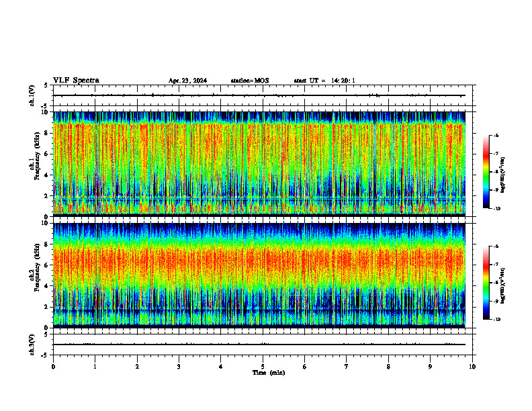The width and height of the screenshot is (532, 411).
Task: Click the ch.1 colorbar log(PSD) label
Action: pyautogui.click(x=503, y=175)
